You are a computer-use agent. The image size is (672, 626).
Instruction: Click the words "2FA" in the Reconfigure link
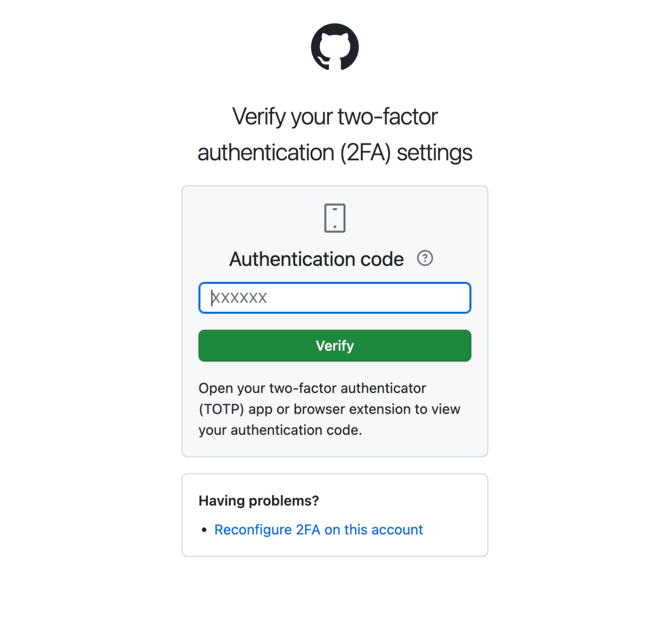click(x=308, y=530)
